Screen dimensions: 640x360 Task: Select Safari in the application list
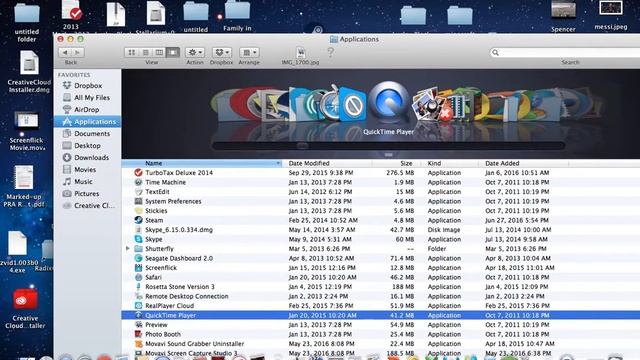pyautogui.click(x=380, y=277)
